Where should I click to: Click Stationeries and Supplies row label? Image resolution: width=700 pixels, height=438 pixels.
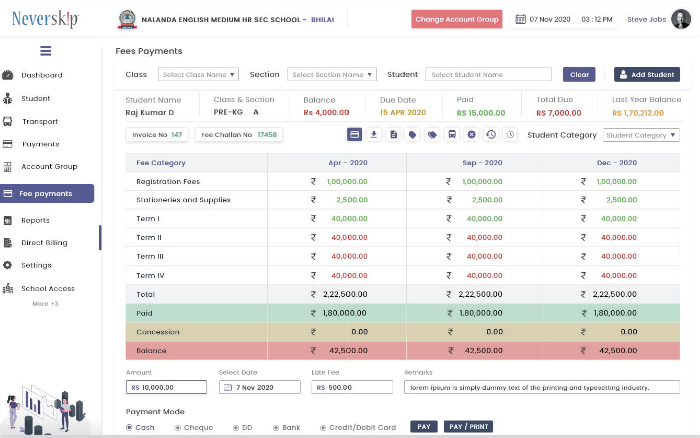click(x=183, y=200)
